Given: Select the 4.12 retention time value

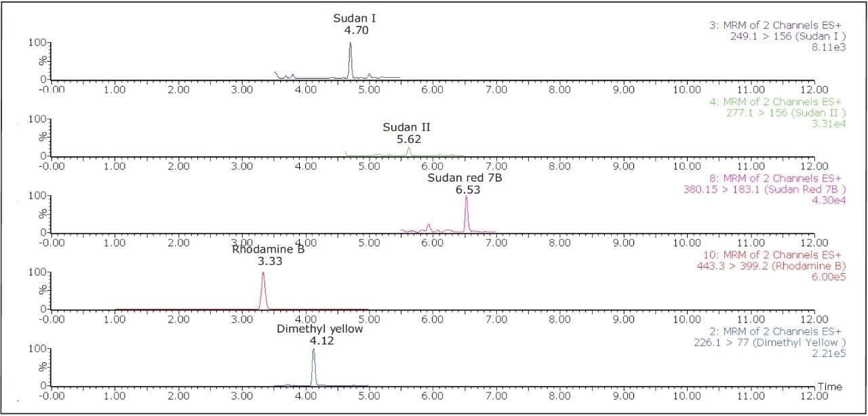Looking at the screenshot, I should pyautogui.click(x=322, y=341).
